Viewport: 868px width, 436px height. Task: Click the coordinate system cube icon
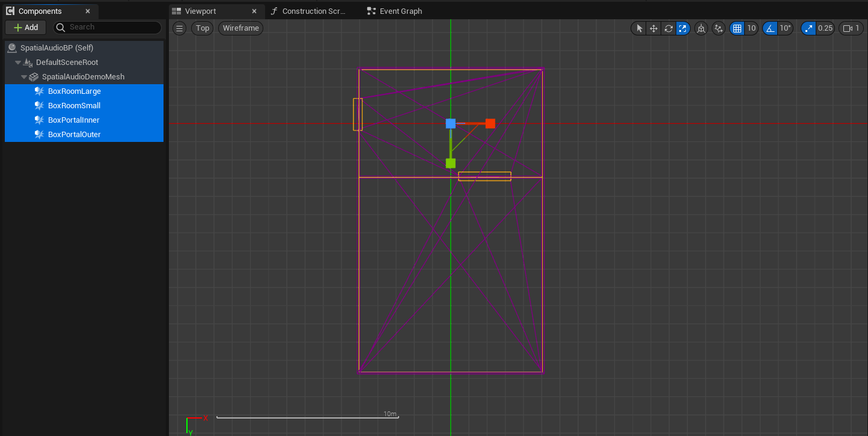point(701,28)
